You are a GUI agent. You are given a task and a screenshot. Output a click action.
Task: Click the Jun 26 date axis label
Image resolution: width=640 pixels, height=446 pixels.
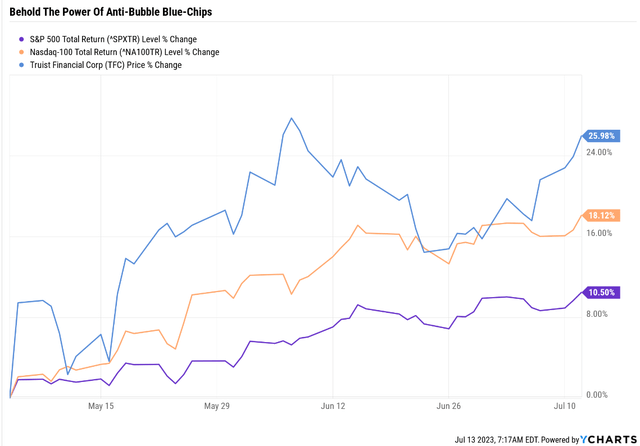click(x=449, y=406)
